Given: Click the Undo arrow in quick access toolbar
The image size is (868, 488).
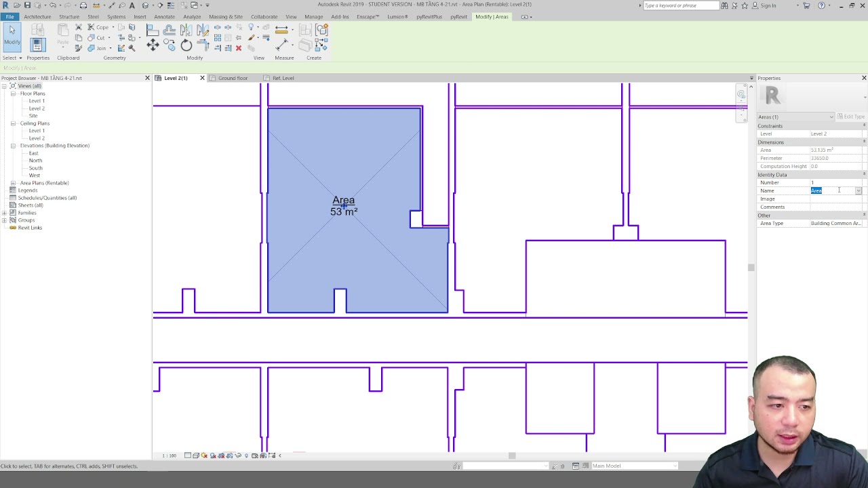Looking at the screenshot, I should [52, 5].
